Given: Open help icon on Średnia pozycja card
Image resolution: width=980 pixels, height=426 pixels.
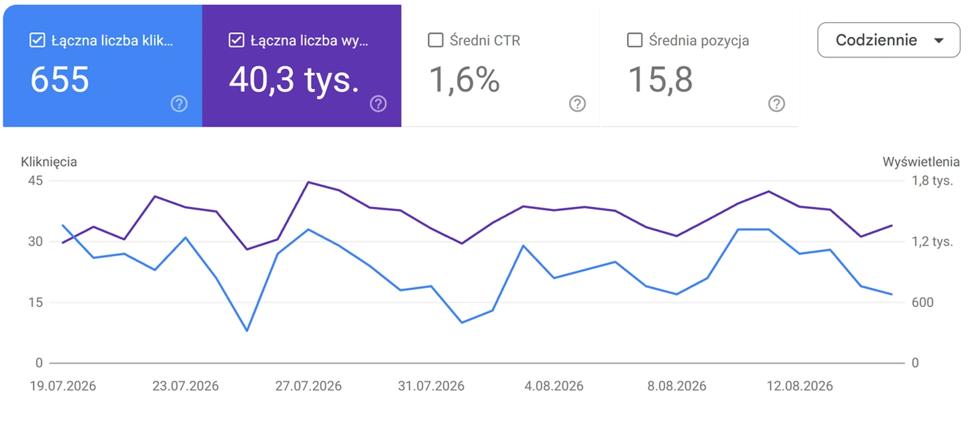Looking at the screenshot, I should tap(776, 104).
